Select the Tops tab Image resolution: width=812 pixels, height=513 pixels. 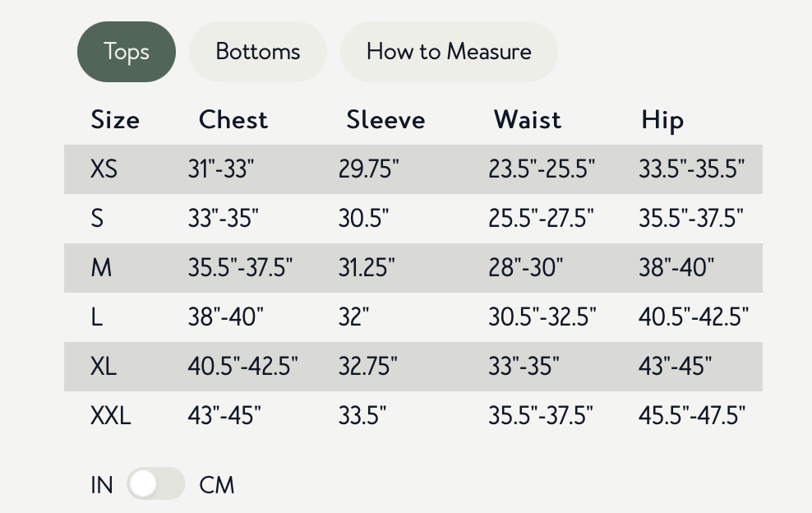click(x=127, y=52)
